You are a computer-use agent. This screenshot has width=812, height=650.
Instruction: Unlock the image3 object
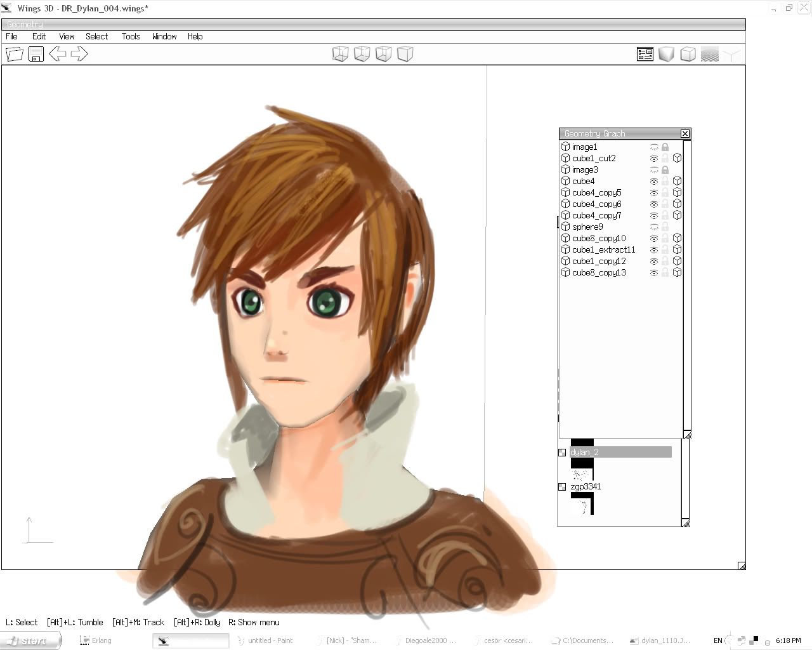pos(665,169)
